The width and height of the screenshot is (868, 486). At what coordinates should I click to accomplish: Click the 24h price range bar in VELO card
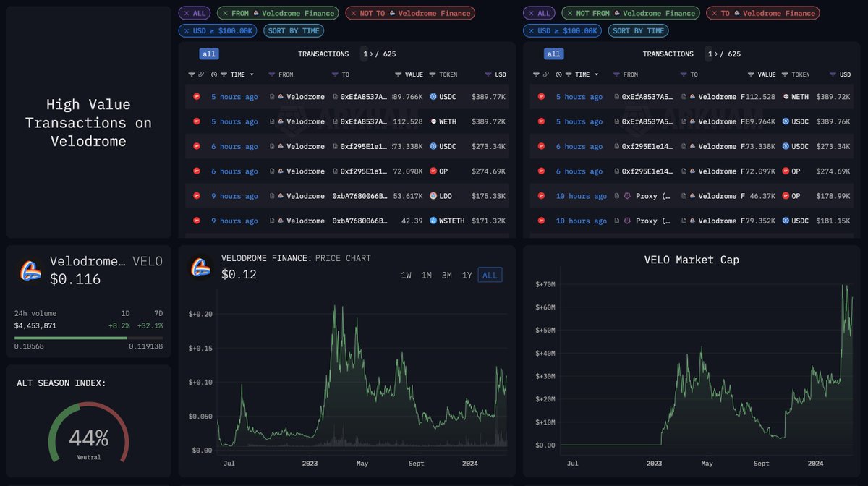coord(88,338)
